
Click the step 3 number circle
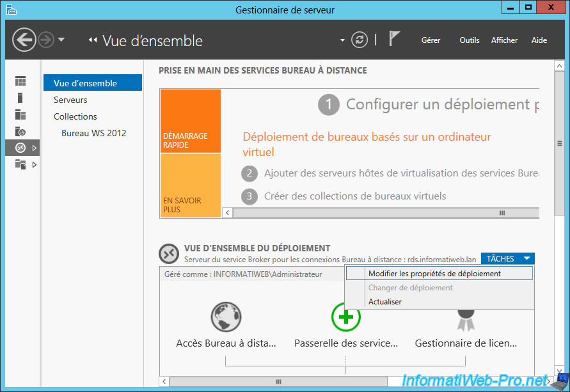pyautogui.click(x=249, y=196)
